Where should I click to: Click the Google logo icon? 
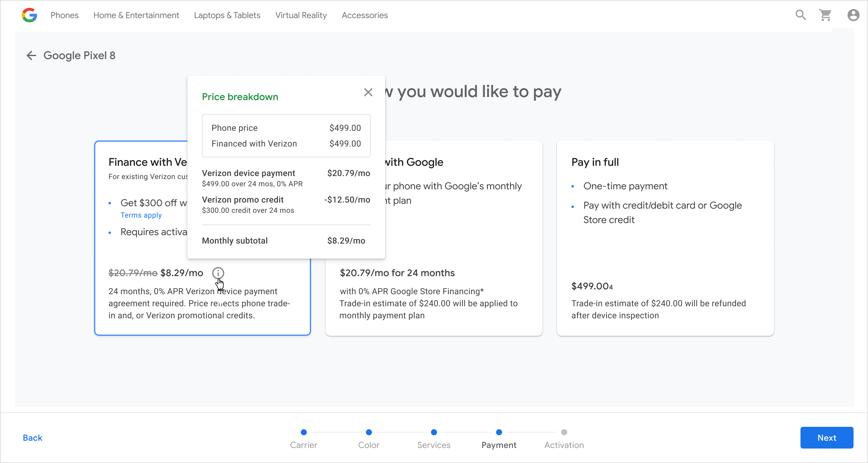pos(29,15)
